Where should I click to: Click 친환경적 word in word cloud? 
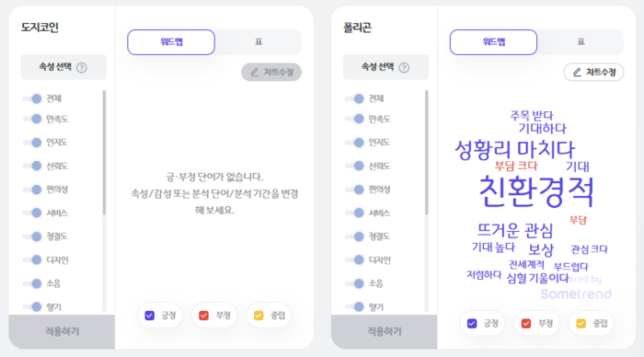click(536, 191)
